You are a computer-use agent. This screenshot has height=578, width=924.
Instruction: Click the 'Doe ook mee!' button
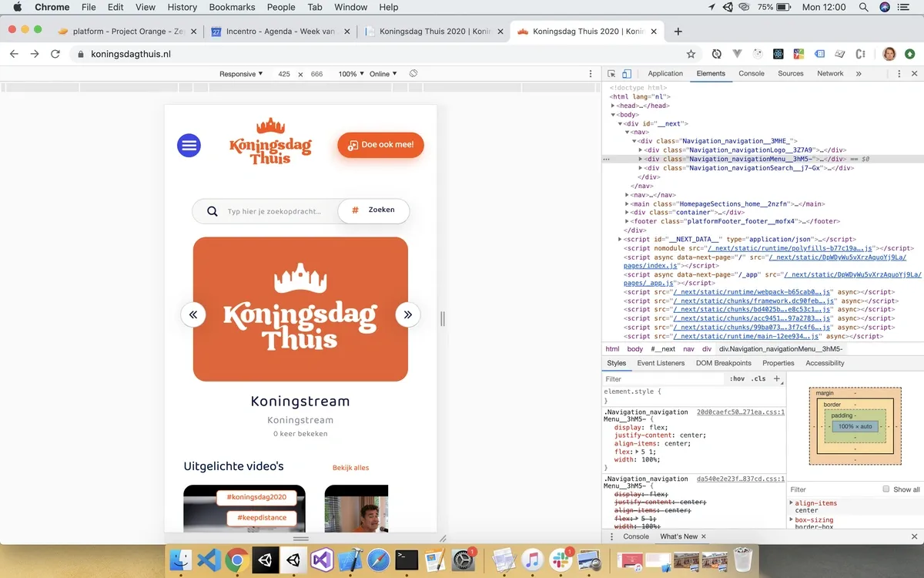click(x=380, y=145)
